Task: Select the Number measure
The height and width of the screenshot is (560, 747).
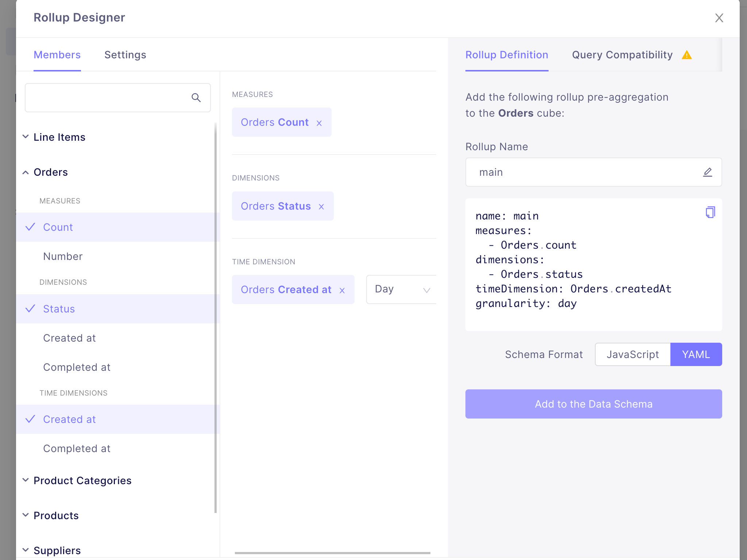Action: (117, 256)
